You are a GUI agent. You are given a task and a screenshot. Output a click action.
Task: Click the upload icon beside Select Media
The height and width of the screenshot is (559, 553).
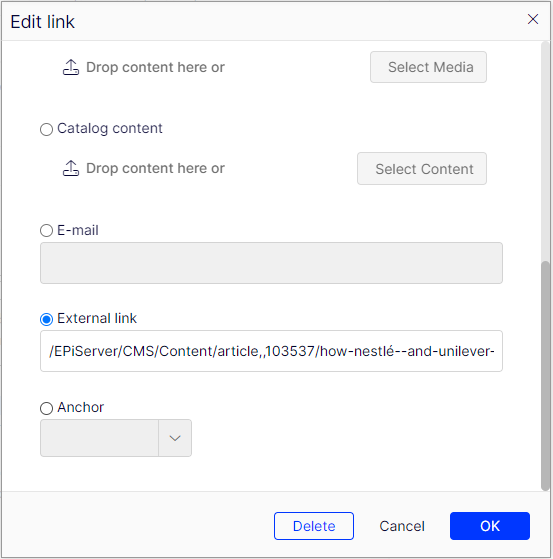[x=71, y=67]
